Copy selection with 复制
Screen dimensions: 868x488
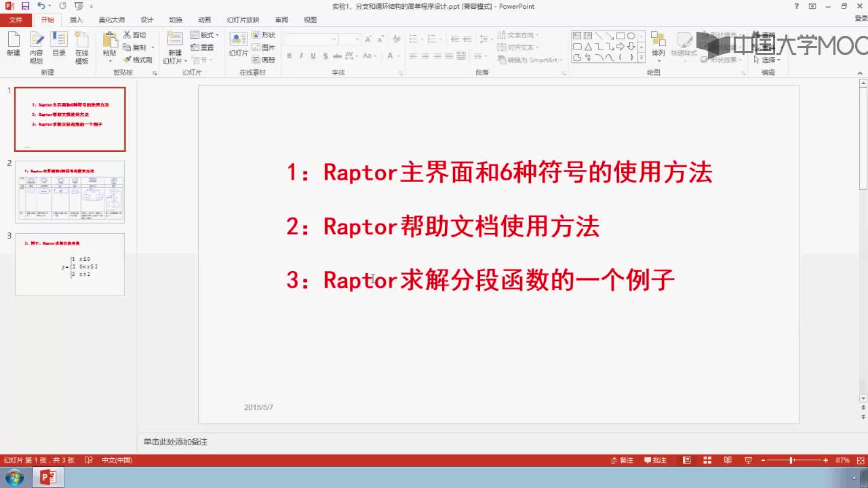click(x=135, y=47)
